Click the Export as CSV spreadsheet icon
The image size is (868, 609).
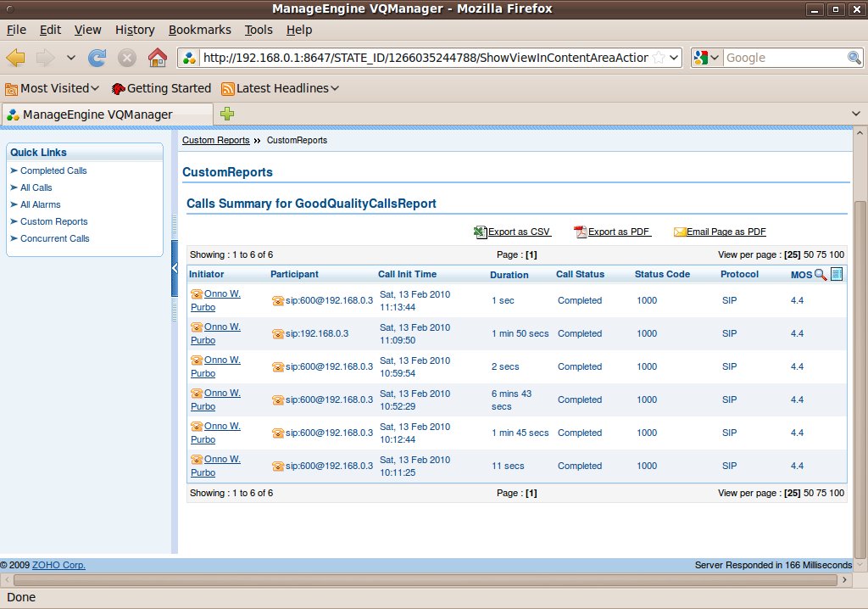[x=480, y=232]
